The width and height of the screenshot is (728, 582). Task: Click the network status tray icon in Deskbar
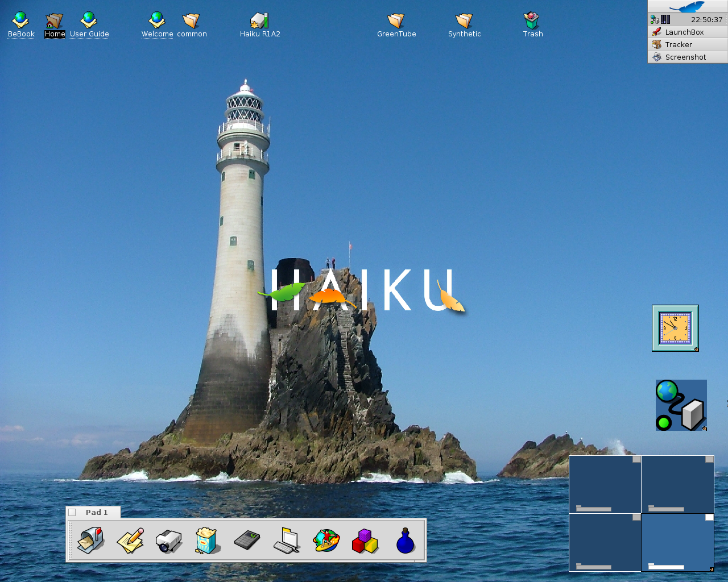(x=655, y=19)
